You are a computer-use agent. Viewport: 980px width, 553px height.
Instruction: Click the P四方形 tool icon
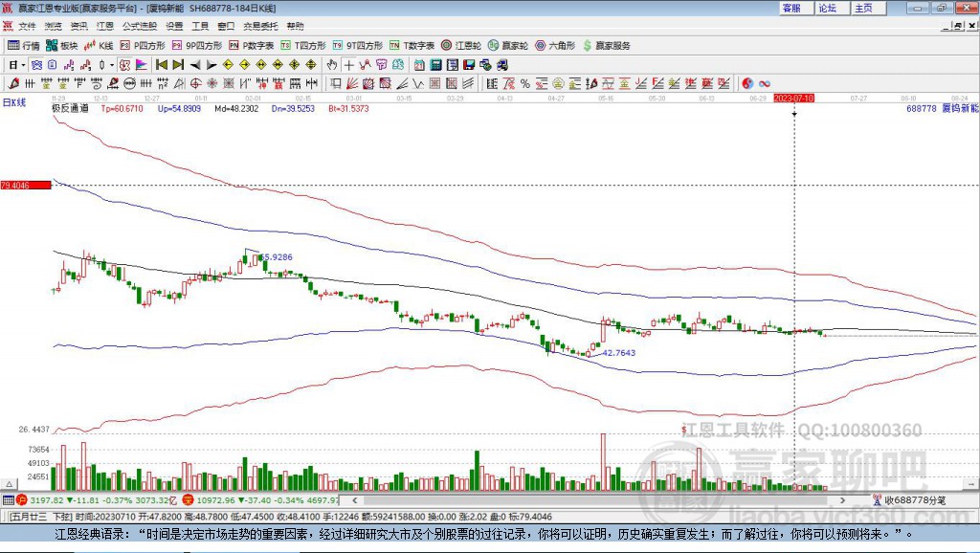point(142,46)
